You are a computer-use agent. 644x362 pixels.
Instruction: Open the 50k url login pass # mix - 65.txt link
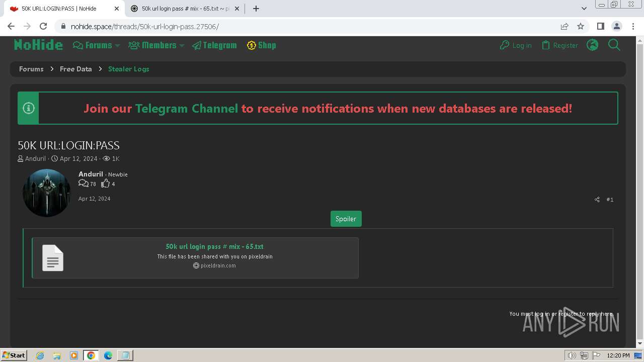[214, 246]
